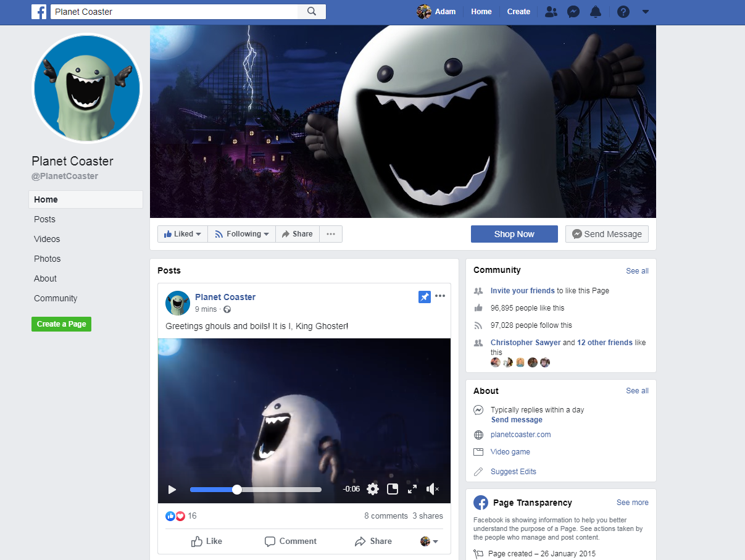
Task: Open the pinned post pin icon
Action: [x=424, y=297]
